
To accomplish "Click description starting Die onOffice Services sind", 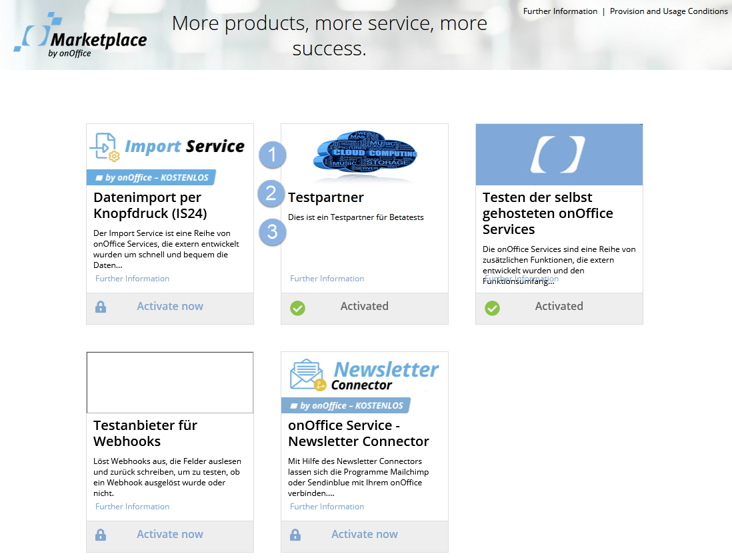I will coord(559,265).
